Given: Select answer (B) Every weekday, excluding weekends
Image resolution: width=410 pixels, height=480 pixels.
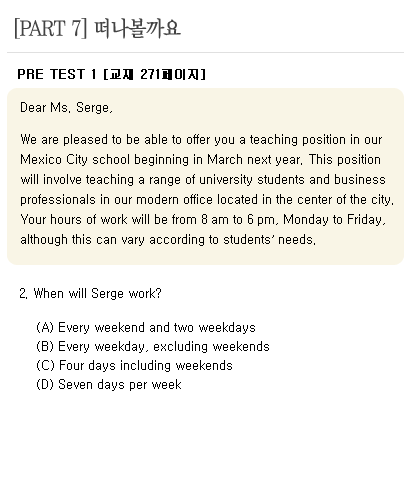Looking at the screenshot, I should (153, 346).
